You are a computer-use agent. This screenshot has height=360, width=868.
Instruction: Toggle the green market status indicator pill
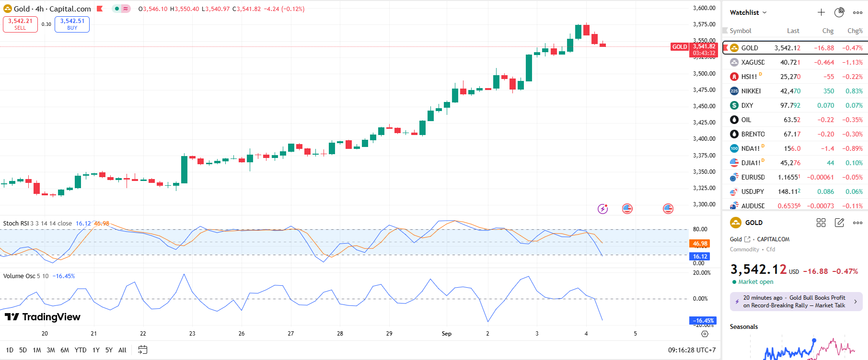point(121,9)
